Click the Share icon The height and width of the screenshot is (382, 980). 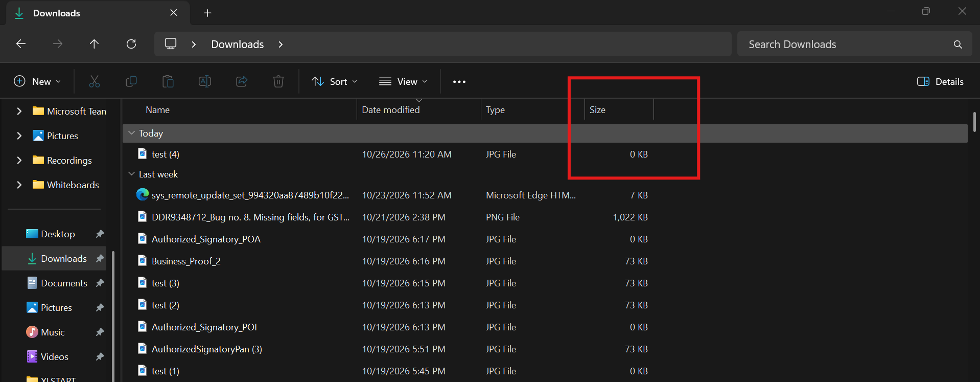pyautogui.click(x=242, y=81)
